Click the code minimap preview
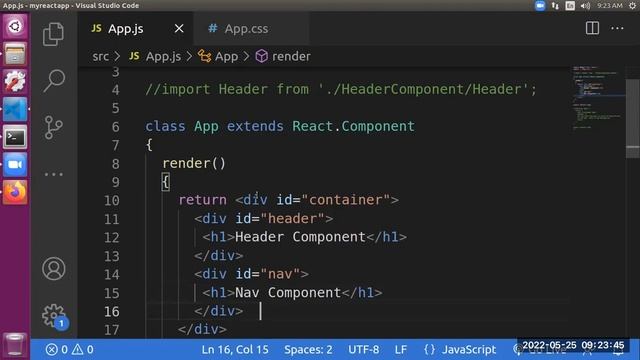This screenshot has width=640, height=360. click(597, 98)
